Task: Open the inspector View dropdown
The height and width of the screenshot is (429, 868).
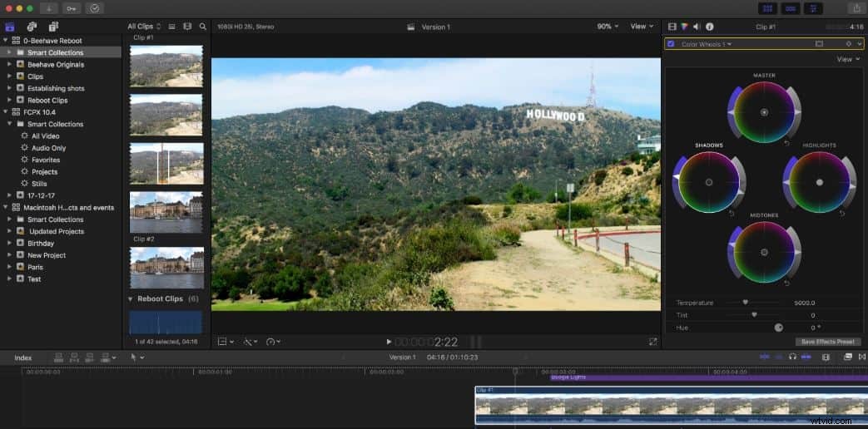Action: tap(848, 59)
